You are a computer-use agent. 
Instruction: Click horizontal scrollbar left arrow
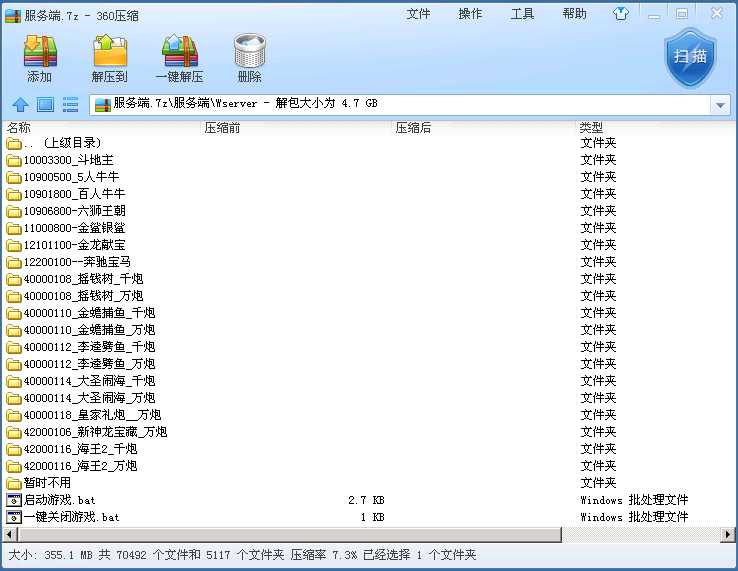(10, 534)
